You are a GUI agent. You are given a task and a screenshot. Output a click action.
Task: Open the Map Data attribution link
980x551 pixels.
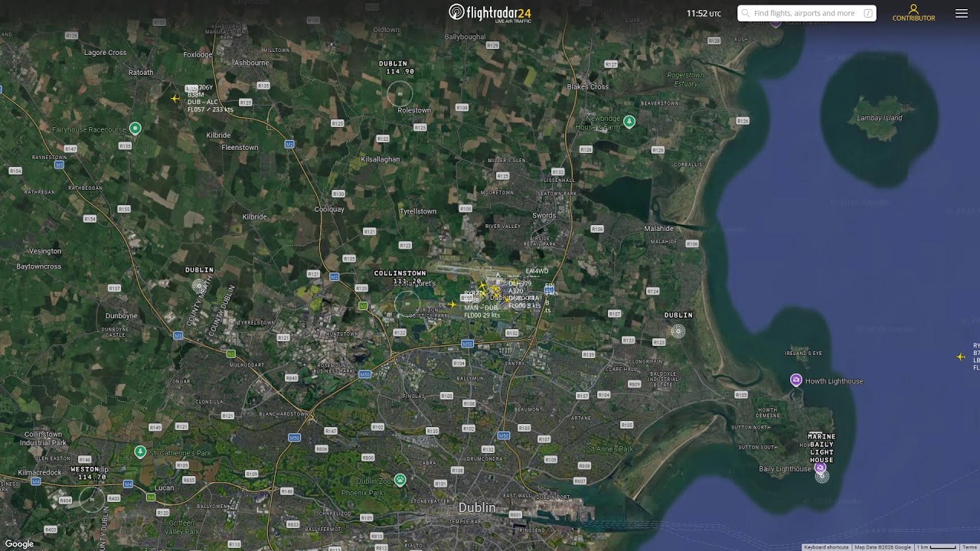click(x=883, y=547)
